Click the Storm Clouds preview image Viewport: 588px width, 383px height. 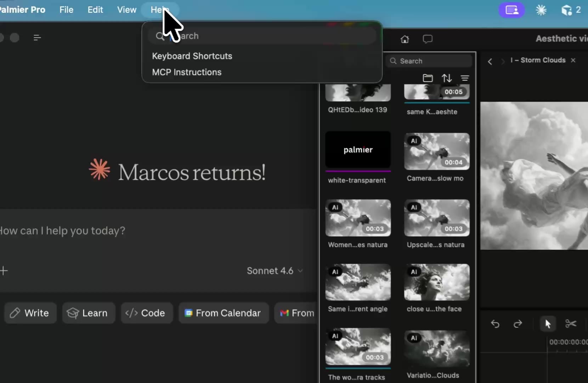[x=534, y=176]
